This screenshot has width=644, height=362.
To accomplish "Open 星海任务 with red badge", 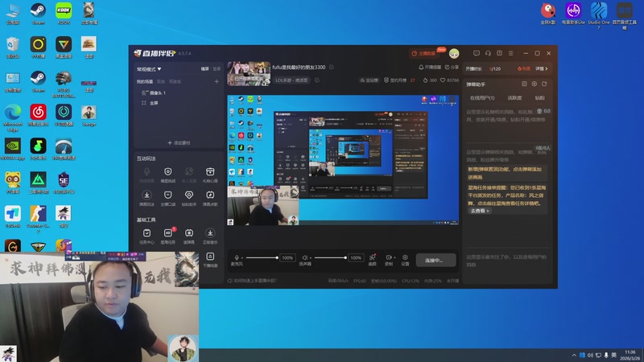I will coord(167,236).
